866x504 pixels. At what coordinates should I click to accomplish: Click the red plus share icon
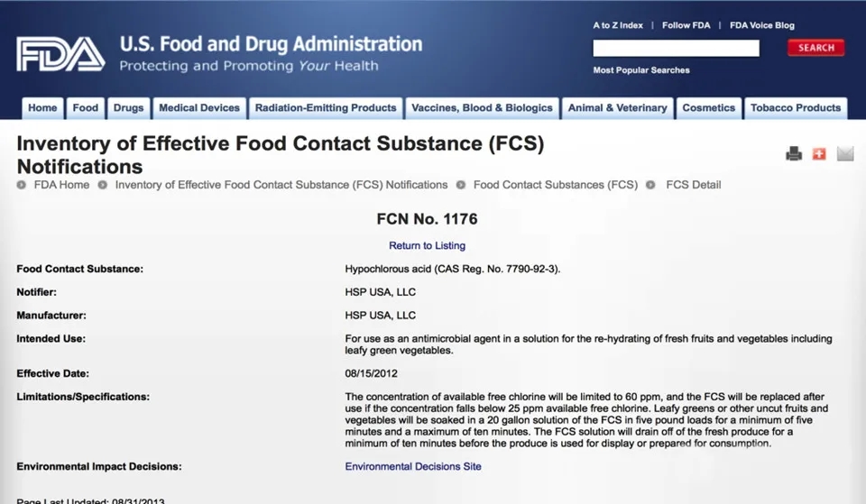819,154
